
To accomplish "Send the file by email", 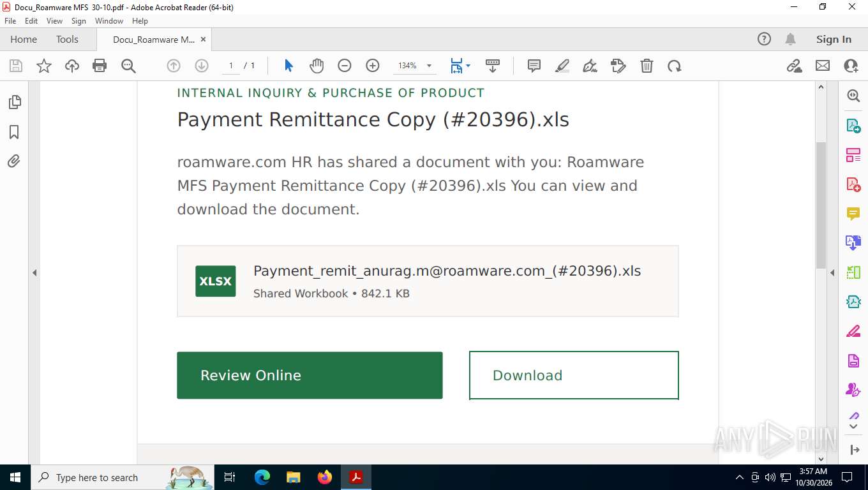I will [823, 66].
